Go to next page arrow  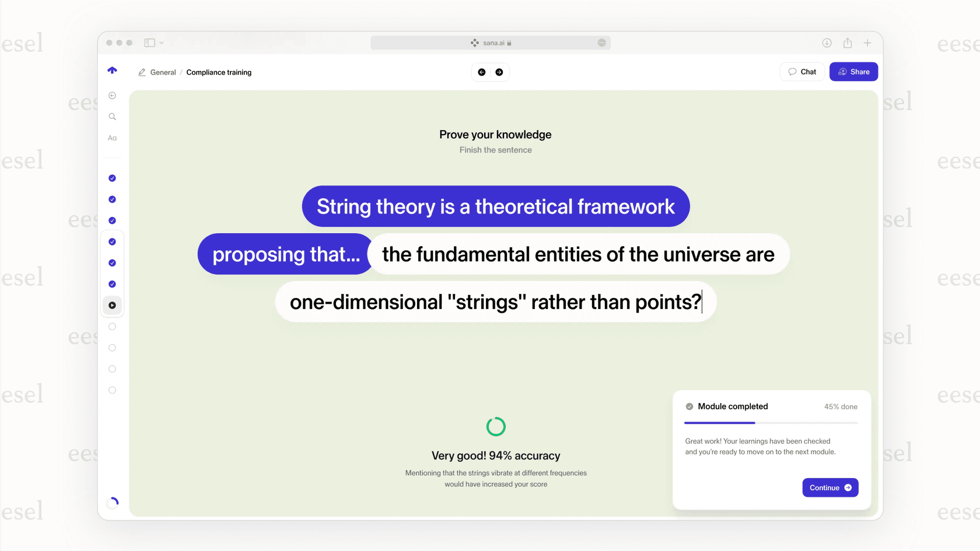(x=499, y=72)
